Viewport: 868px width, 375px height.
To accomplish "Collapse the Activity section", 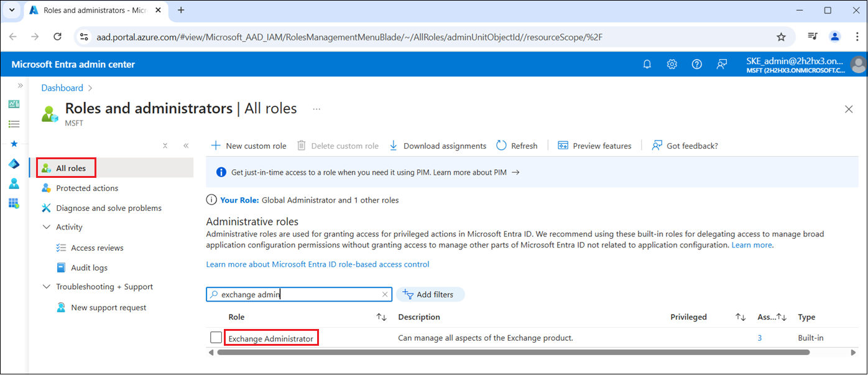I will tap(47, 228).
